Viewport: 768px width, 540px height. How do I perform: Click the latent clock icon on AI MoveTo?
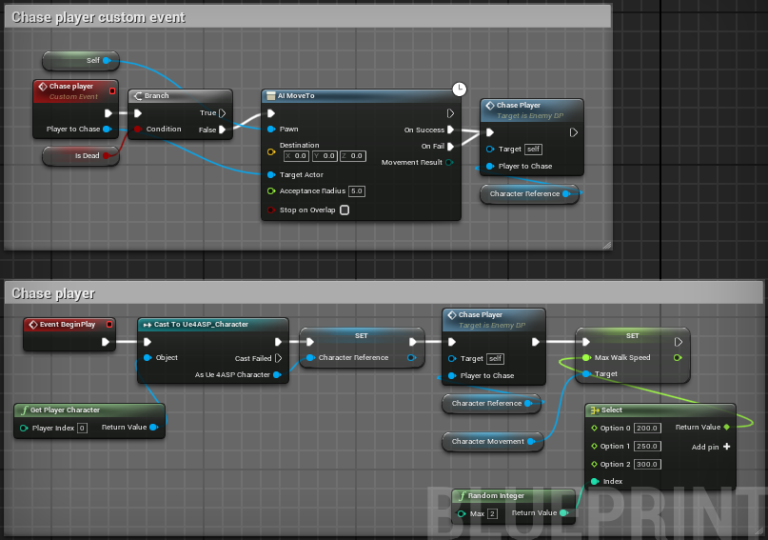(x=459, y=89)
